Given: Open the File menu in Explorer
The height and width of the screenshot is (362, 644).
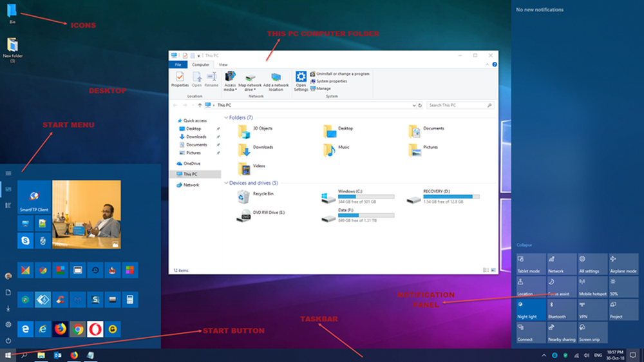Looking at the screenshot, I should coord(178,64).
